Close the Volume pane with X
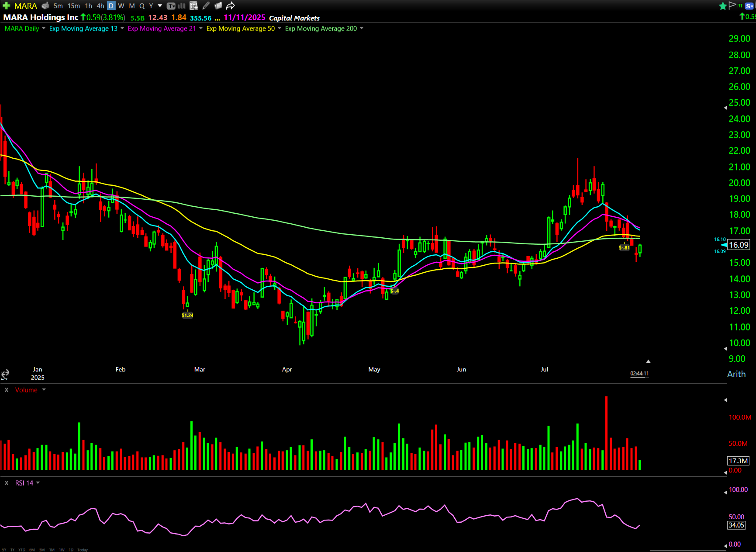The height and width of the screenshot is (552, 756). (x=7, y=390)
